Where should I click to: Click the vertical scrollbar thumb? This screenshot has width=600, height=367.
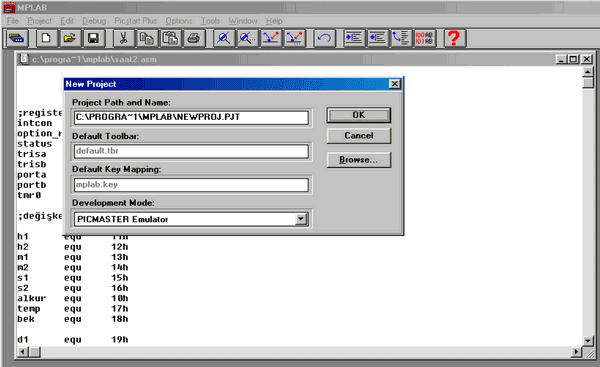pos(588,83)
